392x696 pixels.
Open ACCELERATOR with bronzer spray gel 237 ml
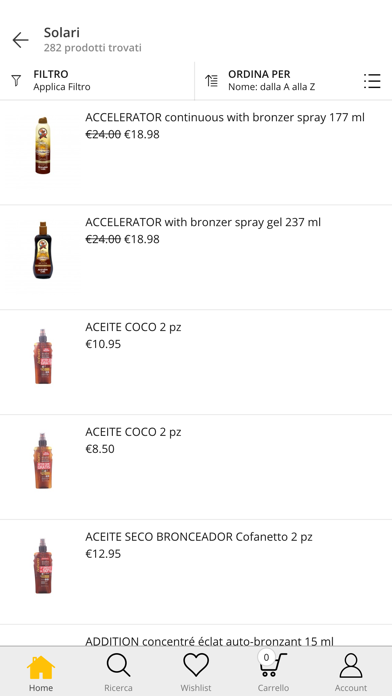196,257
